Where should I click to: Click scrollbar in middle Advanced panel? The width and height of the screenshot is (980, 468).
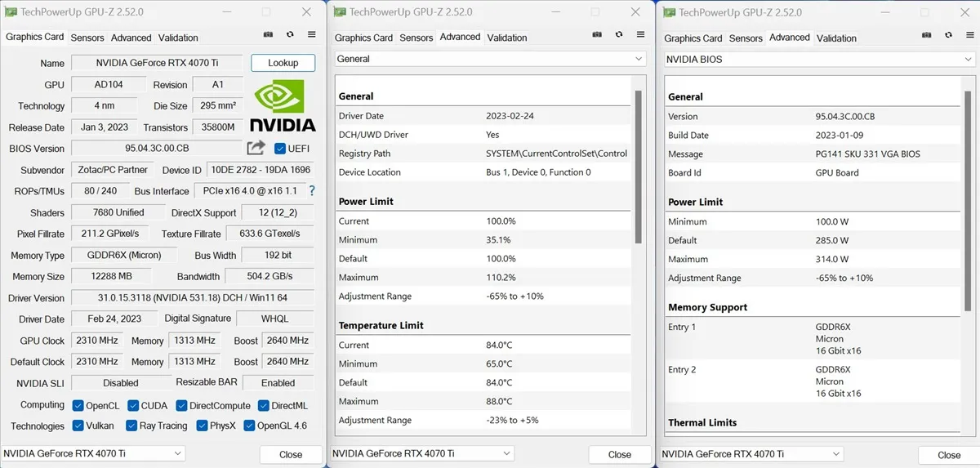(x=639, y=166)
